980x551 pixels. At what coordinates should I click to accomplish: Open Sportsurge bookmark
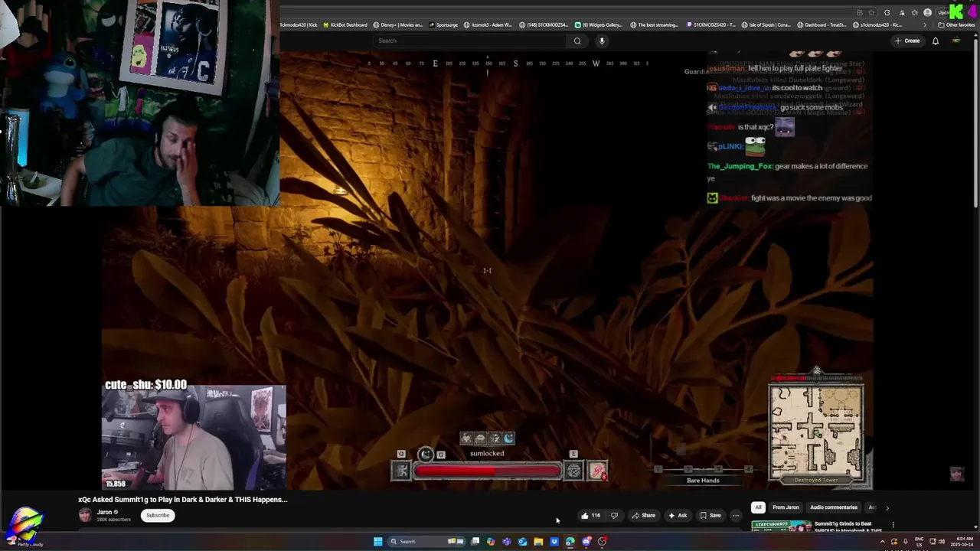click(443, 24)
